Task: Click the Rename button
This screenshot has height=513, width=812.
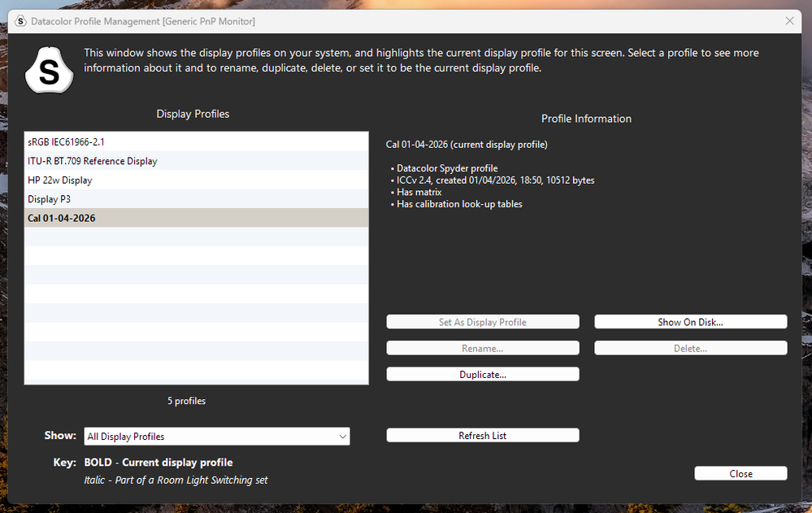Action: click(483, 348)
